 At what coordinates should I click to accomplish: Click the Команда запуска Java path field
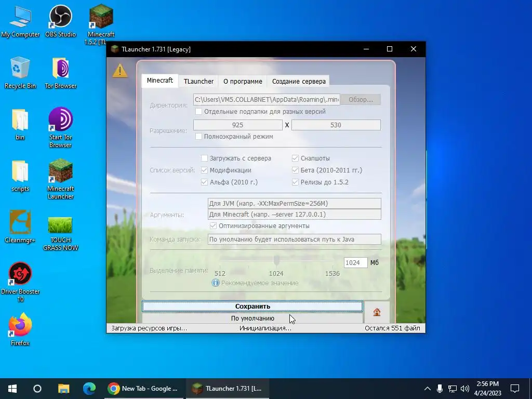pyautogui.click(x=294, y=239)
